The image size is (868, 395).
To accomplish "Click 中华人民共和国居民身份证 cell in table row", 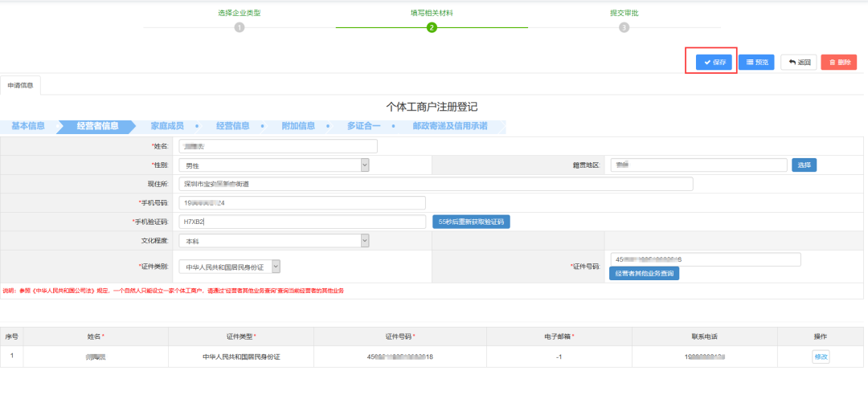I will click(241, 356).
